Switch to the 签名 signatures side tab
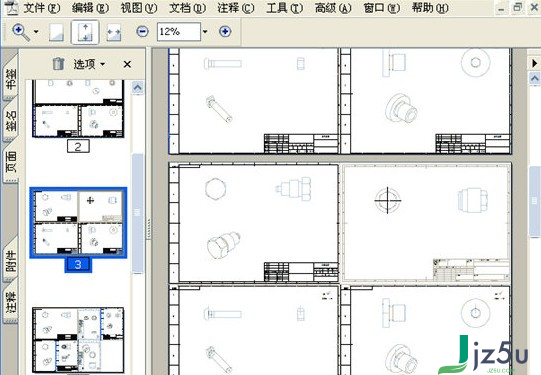 11,120
